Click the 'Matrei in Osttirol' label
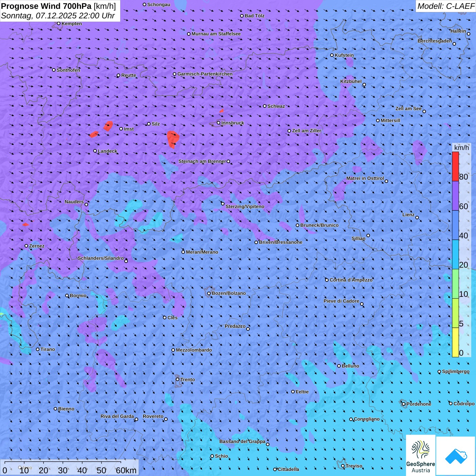The height and width of the screenshot is (476, 476). (365, 178)
